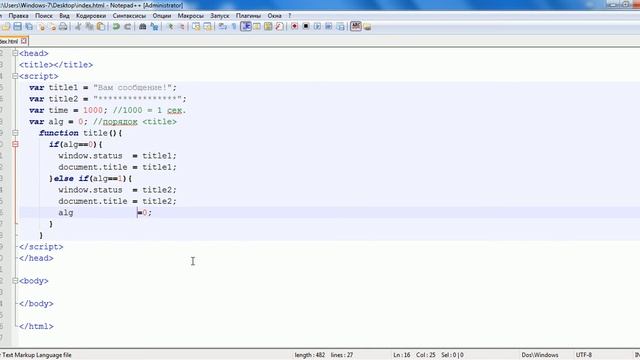Click the UTF-8 encoding status field

pos(584,355)
